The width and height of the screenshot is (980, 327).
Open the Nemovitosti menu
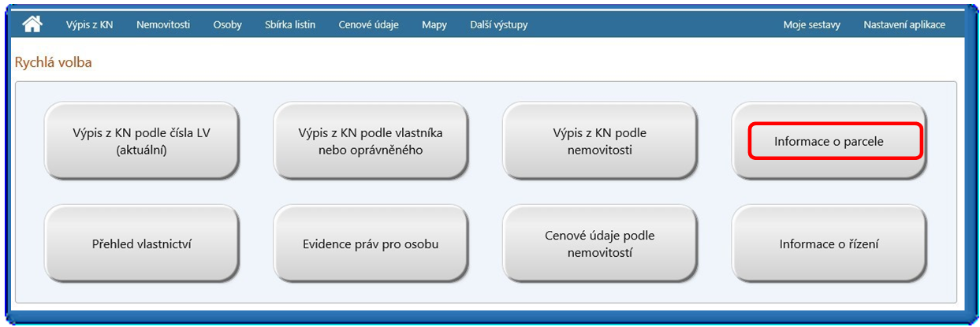[162, 24]
